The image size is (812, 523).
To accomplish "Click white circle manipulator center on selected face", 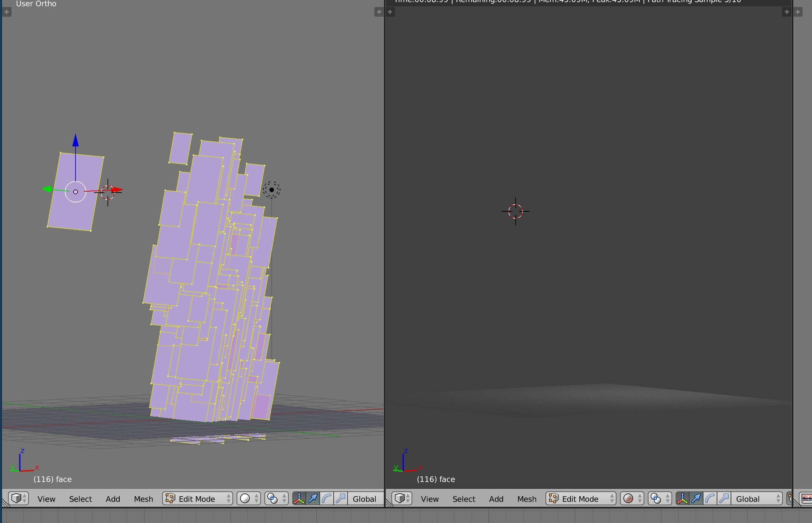I will click(76, 192).
